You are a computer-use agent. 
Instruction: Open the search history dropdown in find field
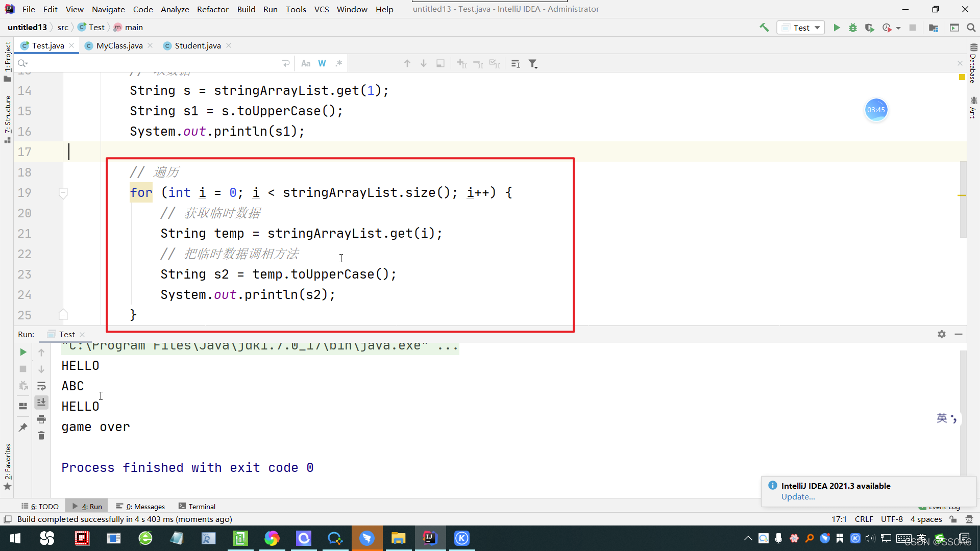23,64
